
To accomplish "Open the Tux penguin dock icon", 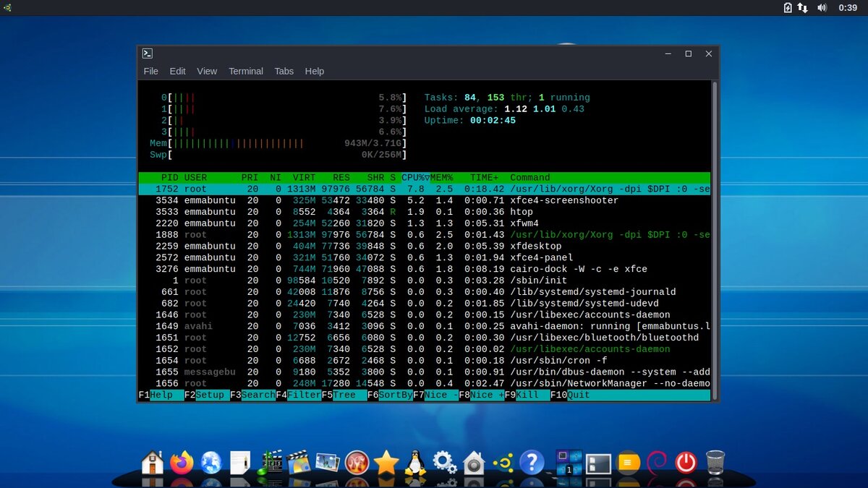I will (x=415, y=462).
